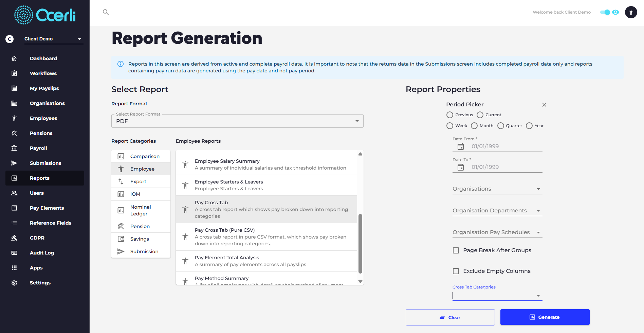This screenshot has height=333, width=644.
Task: Choose the Pay Element Total Analysis report
Action: pyautogui.click(x=266, y=261)
